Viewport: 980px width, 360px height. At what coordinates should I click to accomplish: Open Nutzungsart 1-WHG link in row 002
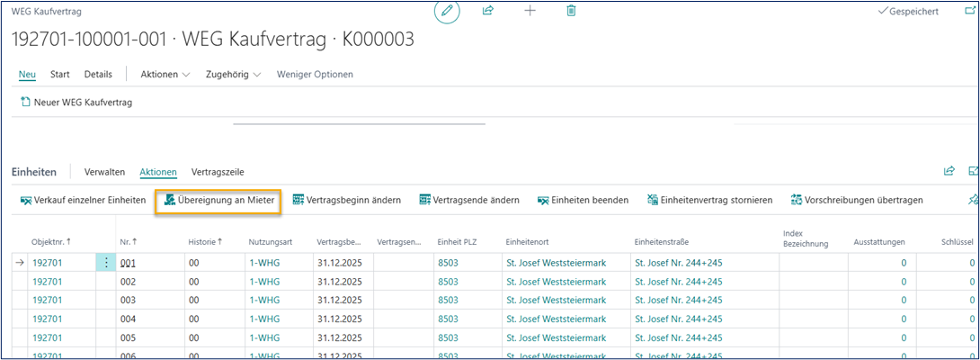(x=264, y=282)
